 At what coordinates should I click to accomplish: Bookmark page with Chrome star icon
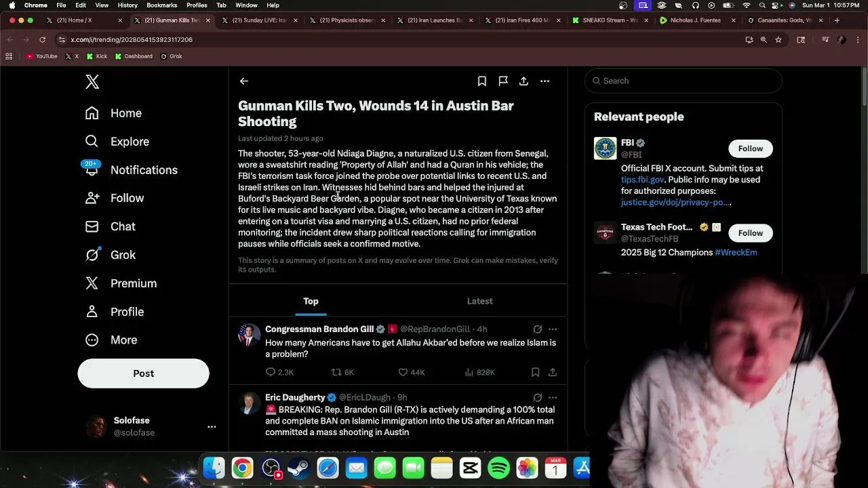[778, 40]
